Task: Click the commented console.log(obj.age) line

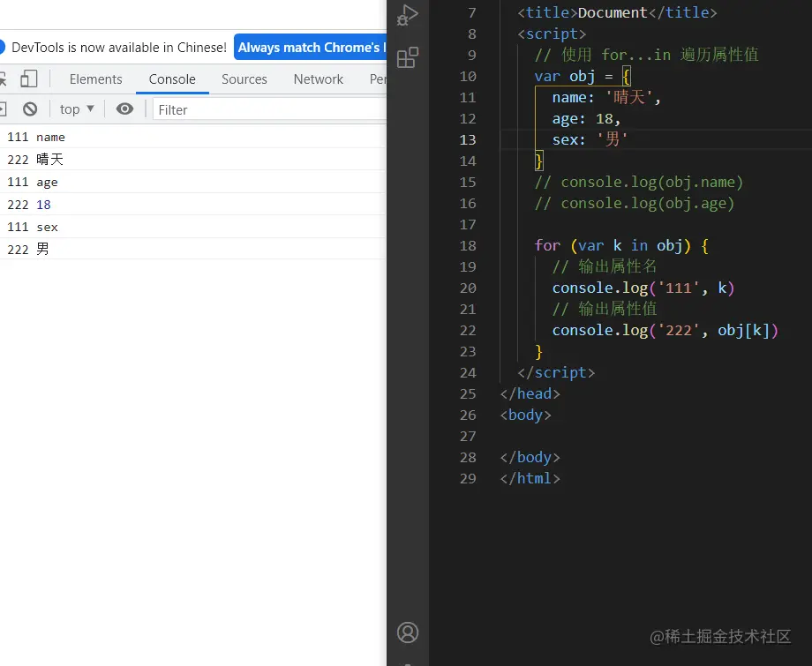Action: point(635,204)
